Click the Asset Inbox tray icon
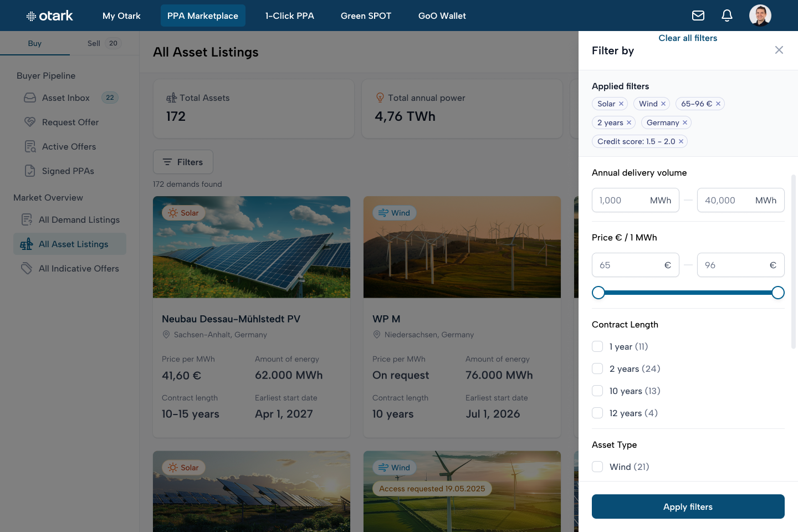Viewport: 798px width, 532px height. pos(30,98)
